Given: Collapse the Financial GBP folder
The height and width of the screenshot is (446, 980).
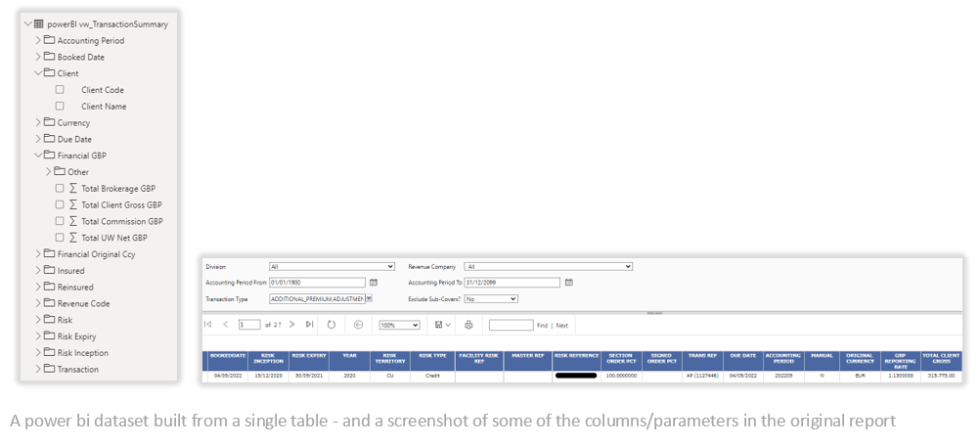Looking at the screenshot, I should point(39,156).
